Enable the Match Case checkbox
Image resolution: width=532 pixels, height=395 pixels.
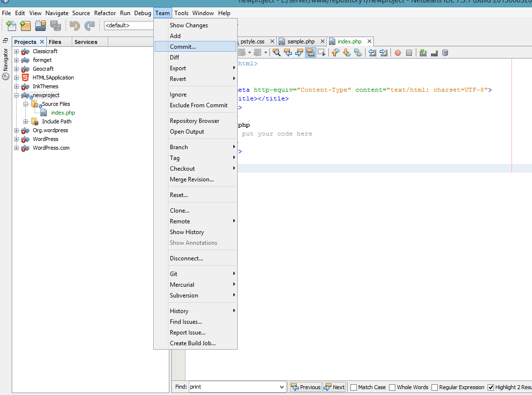point(353,387)
